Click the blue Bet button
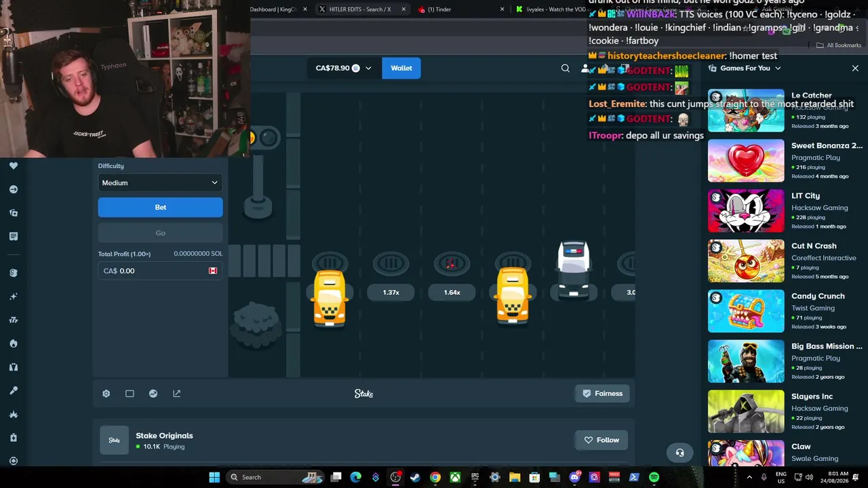Screen dimensions: 868x488 (x=160, y=207)
